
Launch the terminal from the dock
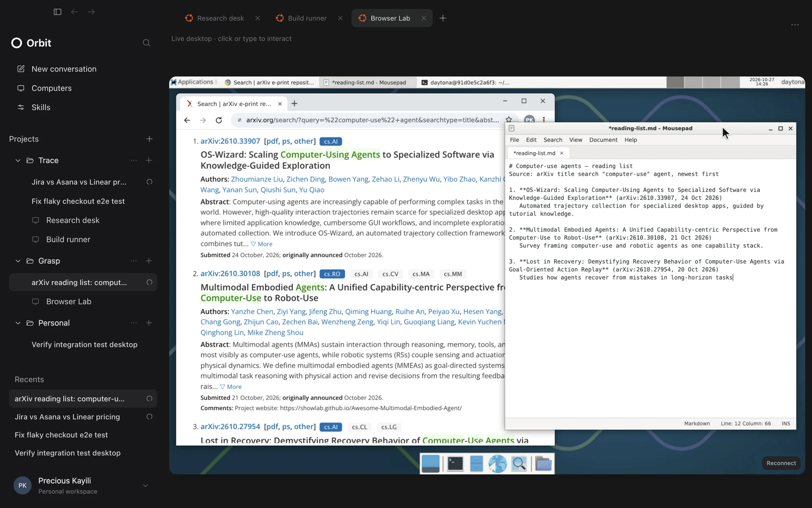coord(455,464)
